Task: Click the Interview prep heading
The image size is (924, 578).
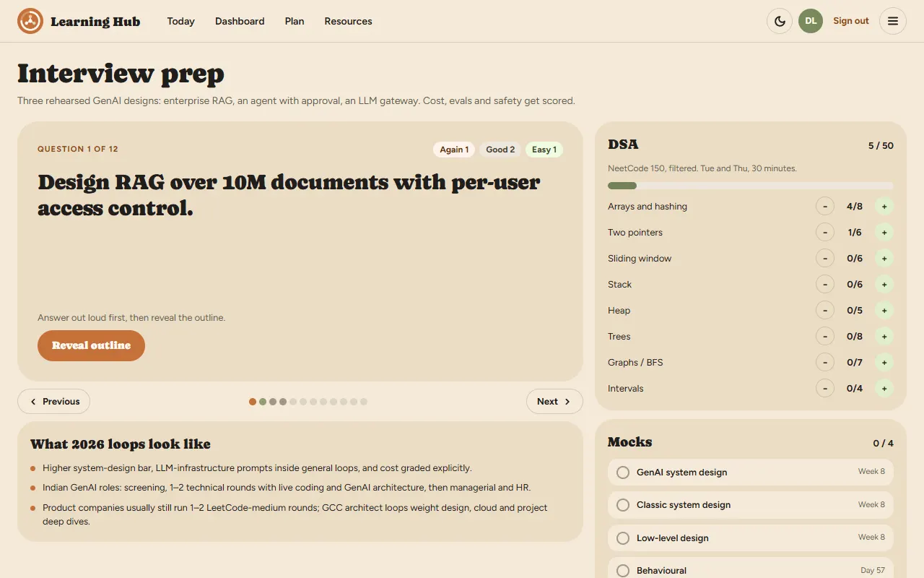Action: point(121,74)
